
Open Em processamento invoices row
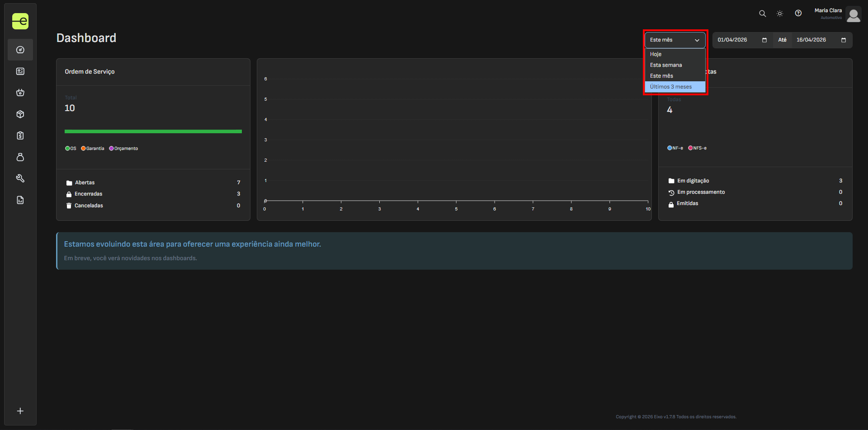[755, 192]
